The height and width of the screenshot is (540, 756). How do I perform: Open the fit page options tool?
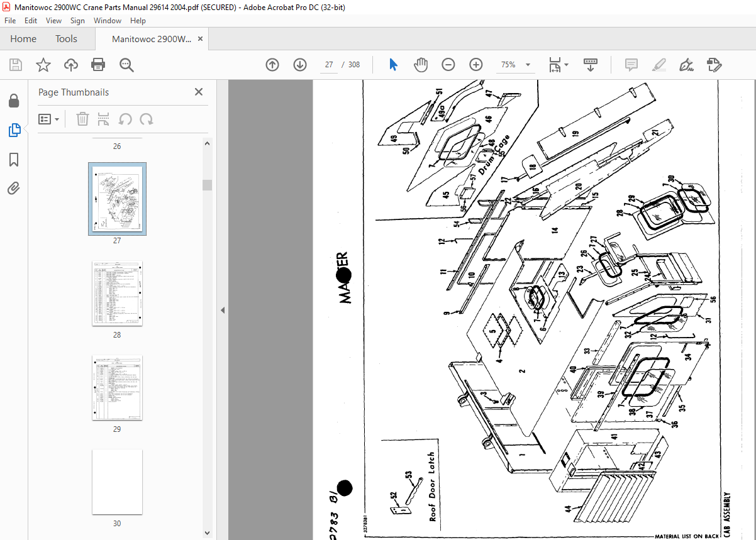click(x=555, y=65)
